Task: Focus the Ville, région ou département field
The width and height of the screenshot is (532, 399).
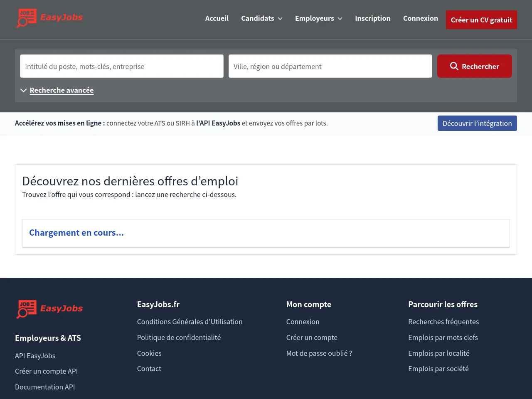Action: coord(330,66)
